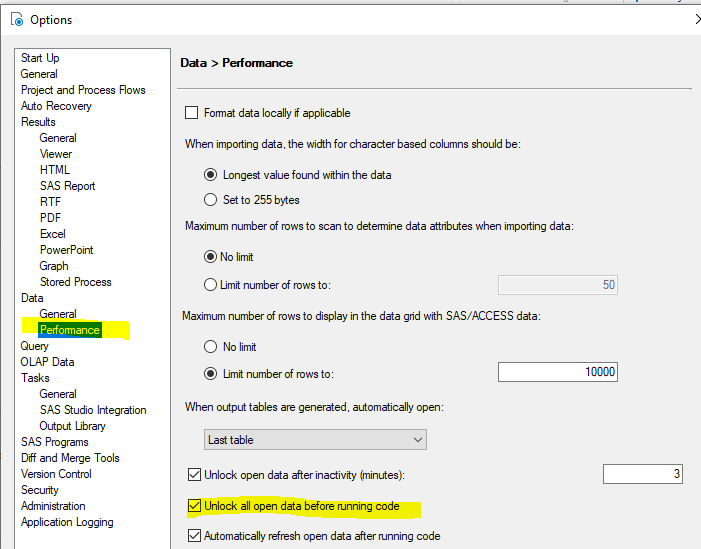Open the Start Up options page
The height and width of the screenshot is (549, 701).
[x=40, y=58]
